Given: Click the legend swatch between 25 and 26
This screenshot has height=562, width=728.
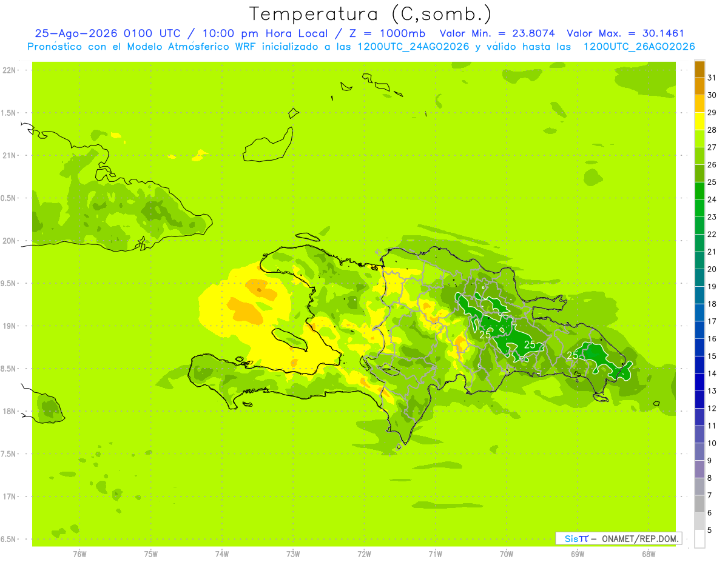Looking at the screenshot, I should coord(699,173).
